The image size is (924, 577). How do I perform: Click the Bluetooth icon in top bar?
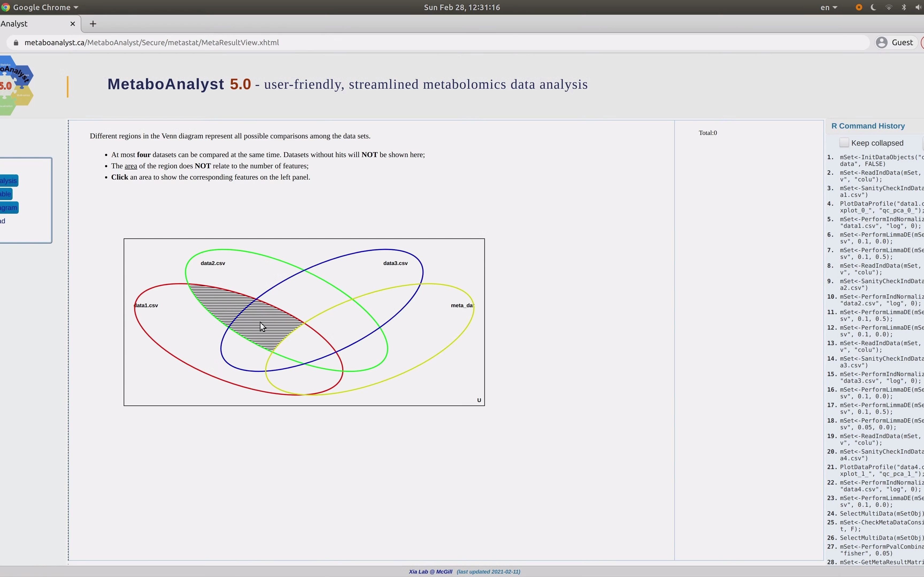[904, 7]
